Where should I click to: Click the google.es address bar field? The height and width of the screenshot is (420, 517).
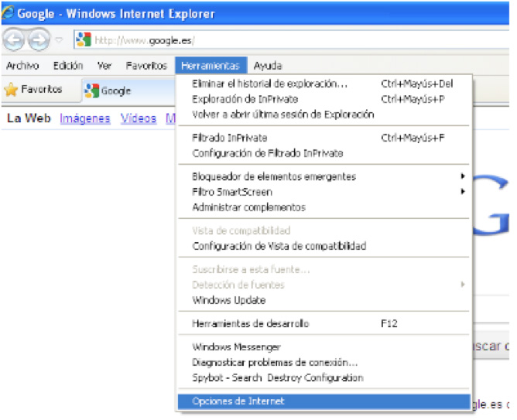[x=292, y=40]
